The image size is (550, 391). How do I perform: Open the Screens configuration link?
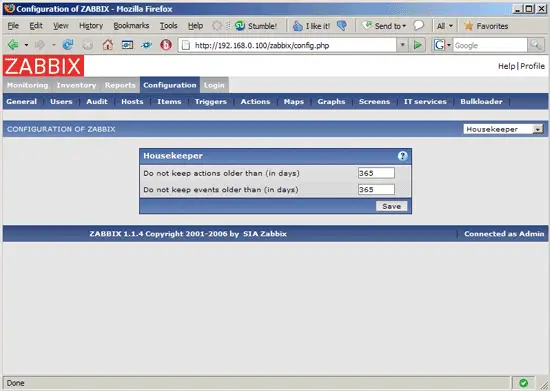click(x=374, y=102)
